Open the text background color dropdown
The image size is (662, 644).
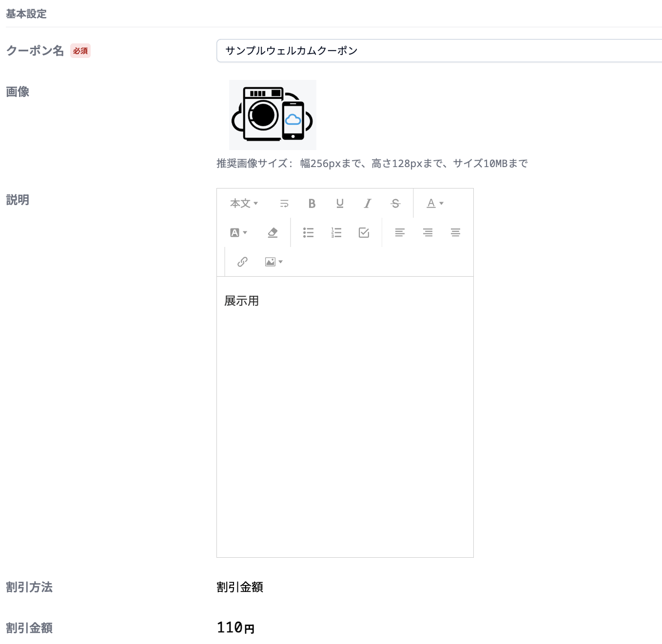(x=238, y=233)
